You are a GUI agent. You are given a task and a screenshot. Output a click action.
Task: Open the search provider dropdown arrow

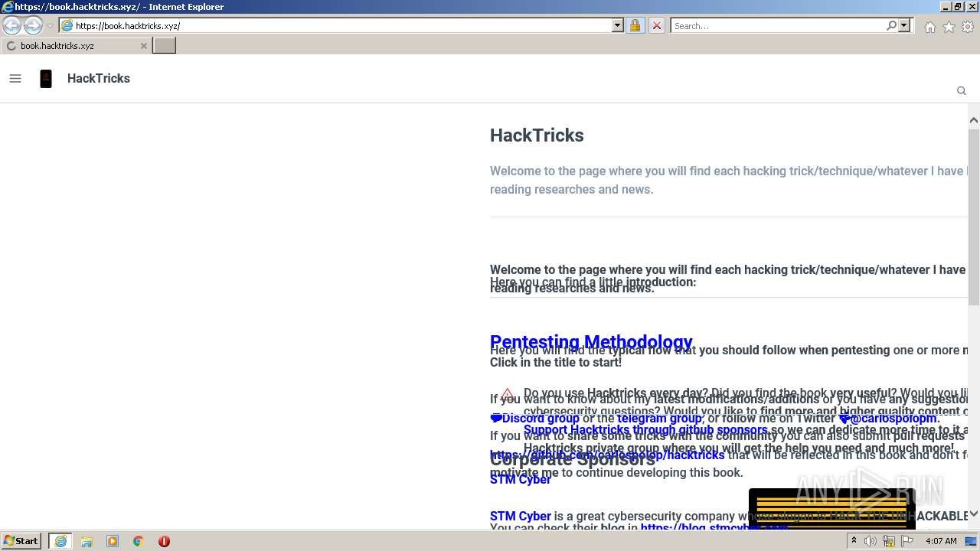(904, 25)
